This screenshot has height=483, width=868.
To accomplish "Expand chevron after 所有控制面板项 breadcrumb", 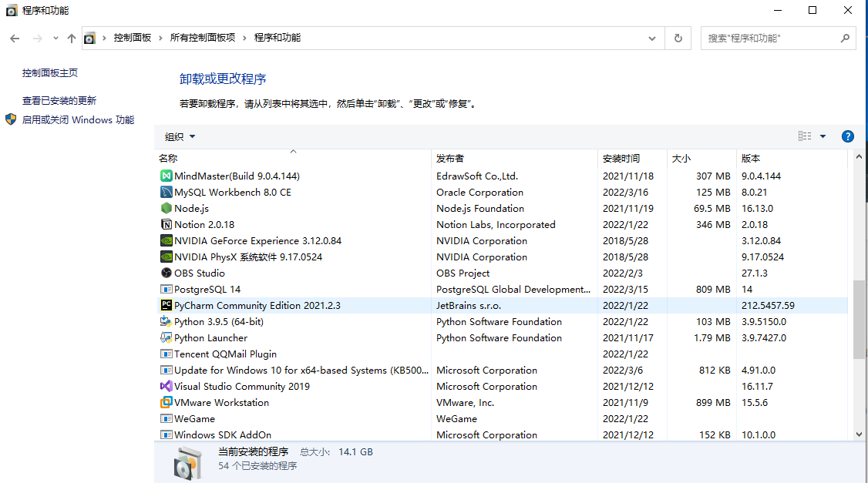I will click(244, 38).
